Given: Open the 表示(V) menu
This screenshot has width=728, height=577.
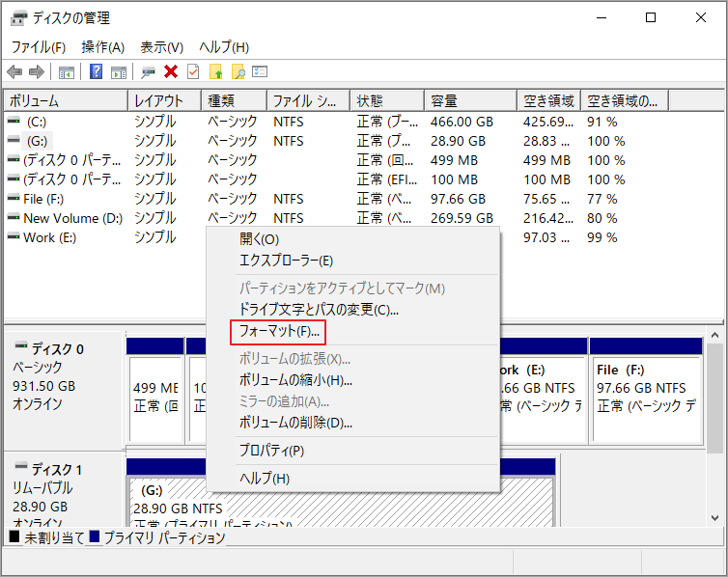Looking at the screenshot, I should click(x=161, y=47).
